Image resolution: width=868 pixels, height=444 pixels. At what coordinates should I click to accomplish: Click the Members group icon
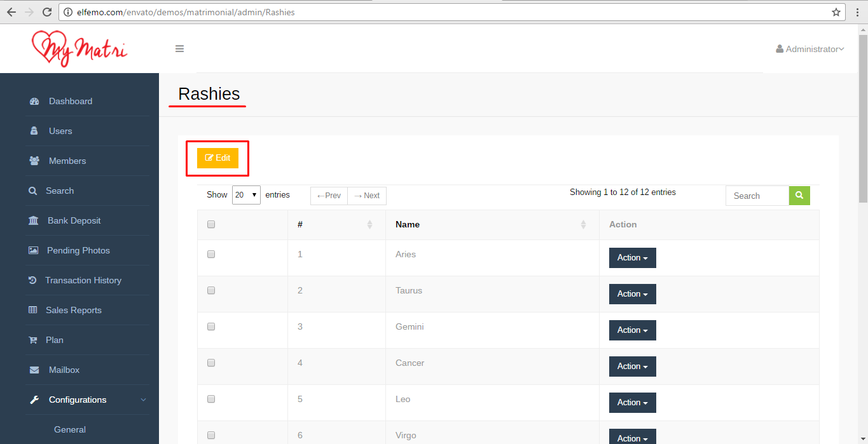tap(34, 161)
